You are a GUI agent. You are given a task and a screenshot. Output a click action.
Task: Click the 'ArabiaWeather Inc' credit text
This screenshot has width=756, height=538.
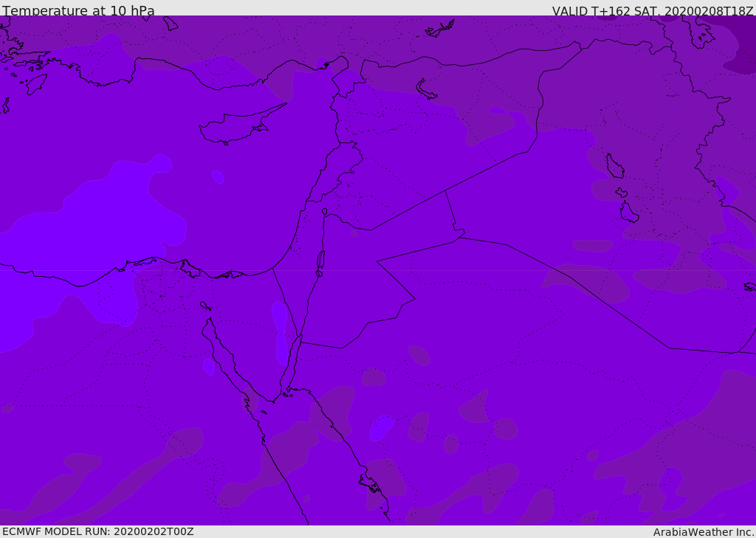click(704, 532)
